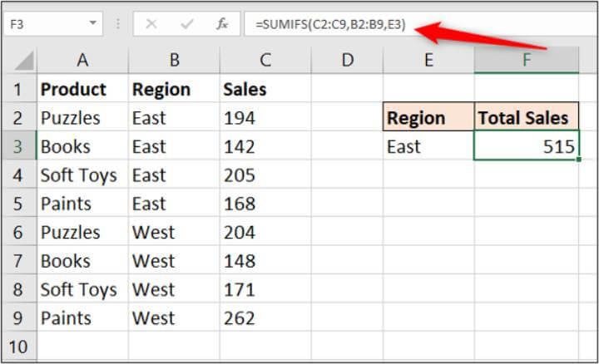Click the Enter checkmark formula icon
Viewport: 599px width, 364px height.
[x=187, y=24]
